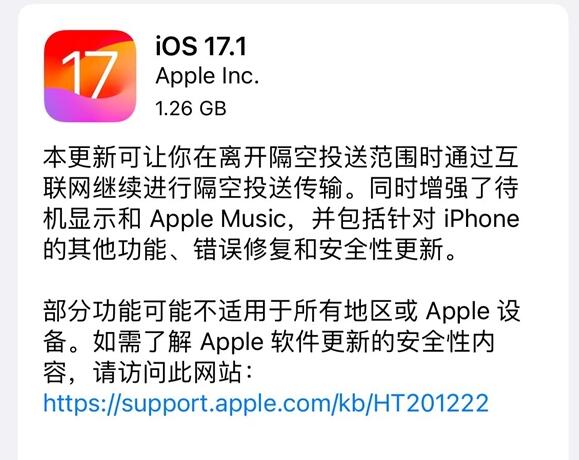Screen dimensions: 579x460
Task: Tap the text 请访问此网站
Action: tap(167, 373)
